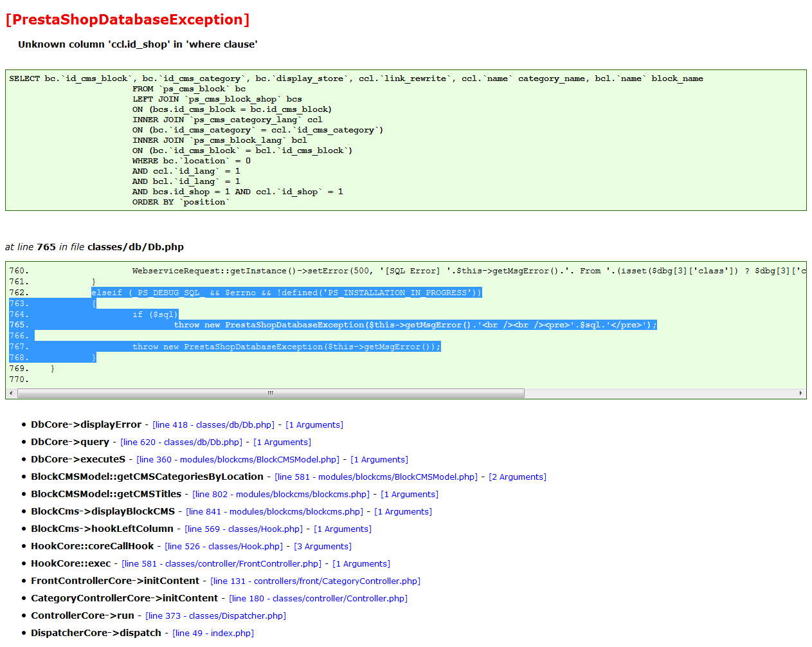Open HookCore::exec line 581 link
Image resolution: width=812 pixels, height=647 pixels.
(222, 564)
